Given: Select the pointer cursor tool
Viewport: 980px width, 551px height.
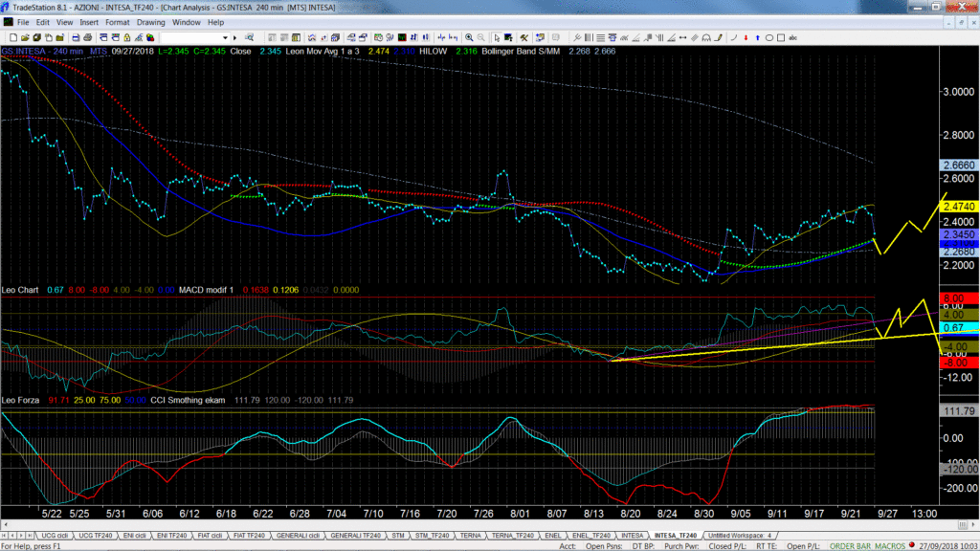Looking at the screenshot, I should click(497, 38).
